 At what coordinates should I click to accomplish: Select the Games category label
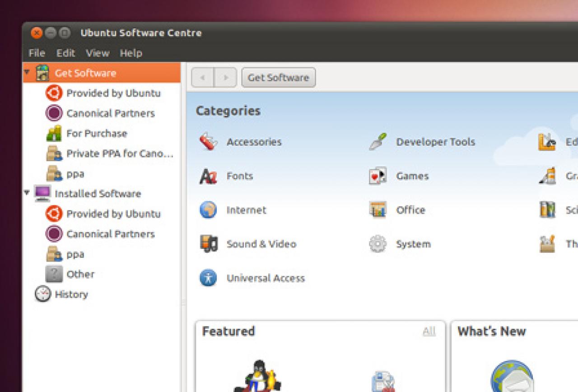pyautogui.click(x=412, y=176)
